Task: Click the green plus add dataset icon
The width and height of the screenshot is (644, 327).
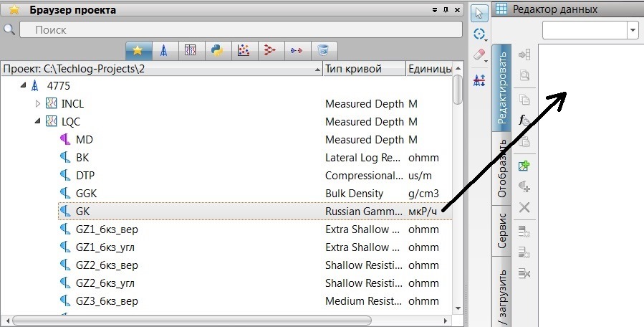Action: point(524,166)
